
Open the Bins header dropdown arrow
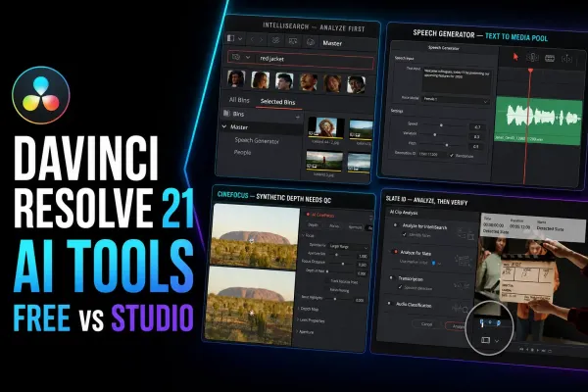pos(297,118)
